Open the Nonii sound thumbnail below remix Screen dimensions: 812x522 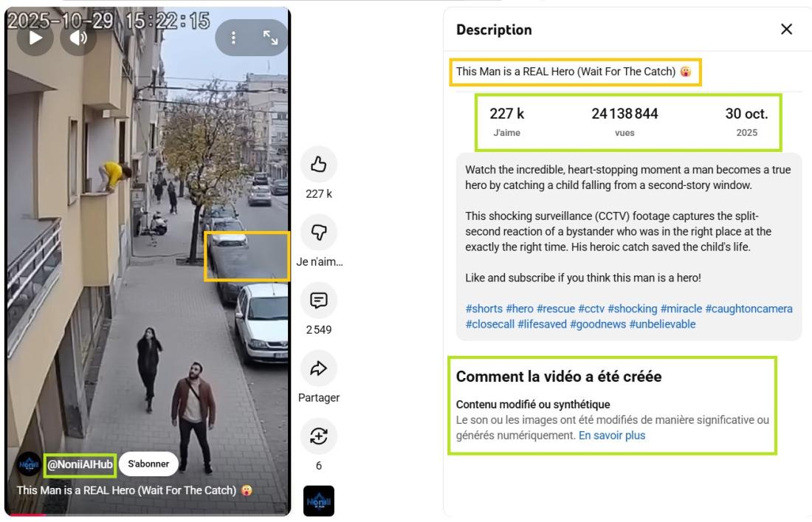click(x=318, y=501)
